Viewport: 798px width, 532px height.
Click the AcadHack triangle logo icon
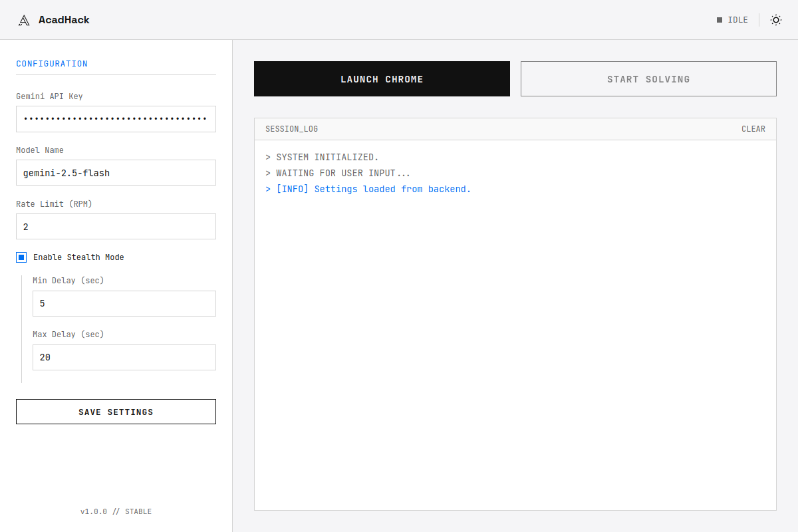pyautogui.click(x=24, y=19)
